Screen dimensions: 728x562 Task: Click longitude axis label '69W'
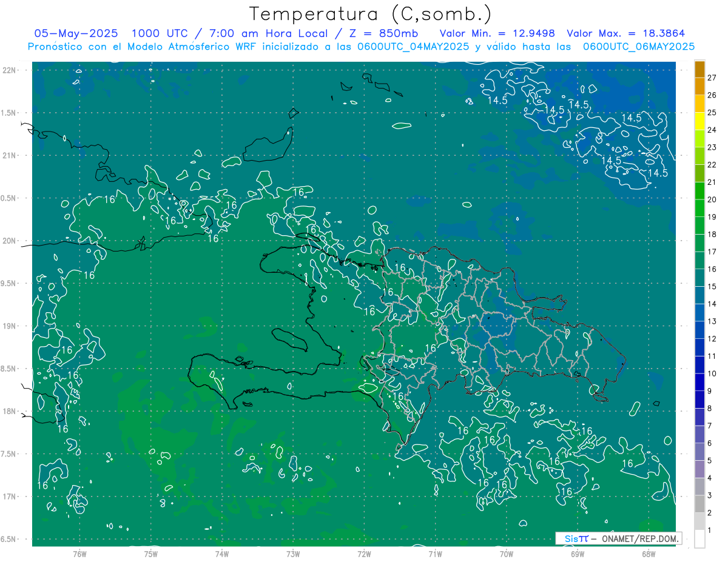coord(578,554)
